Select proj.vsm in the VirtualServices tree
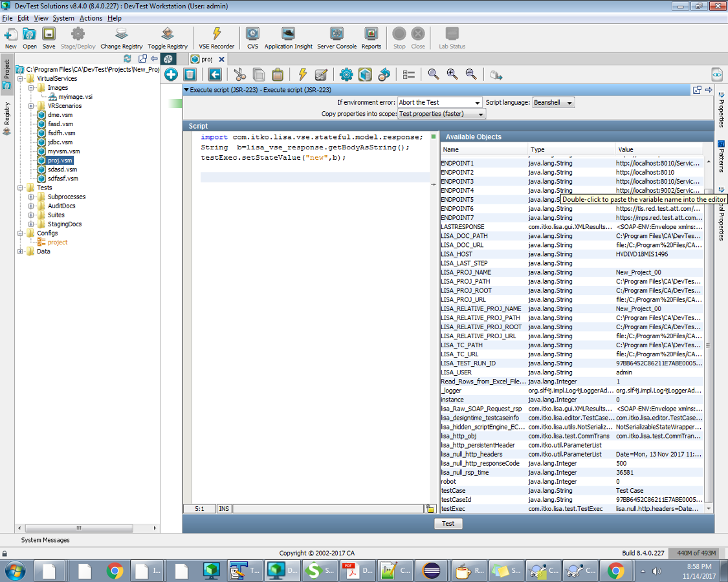This screenshot has height=582, width=728. [56, 160]
